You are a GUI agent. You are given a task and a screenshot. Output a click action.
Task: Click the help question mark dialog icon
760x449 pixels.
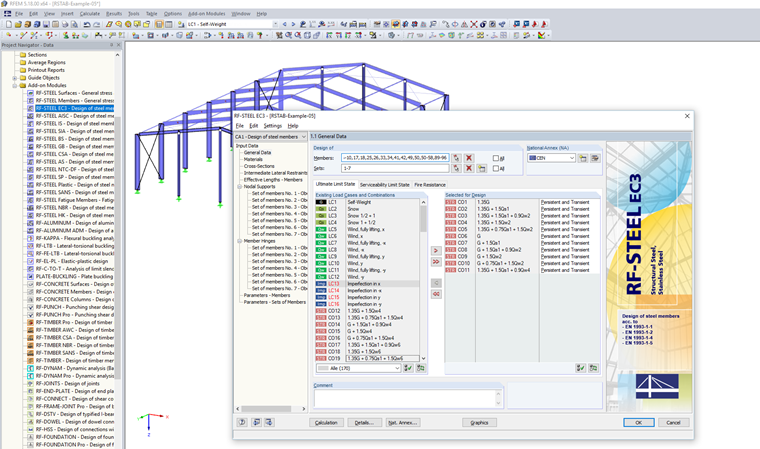click(x=242, y=422)
